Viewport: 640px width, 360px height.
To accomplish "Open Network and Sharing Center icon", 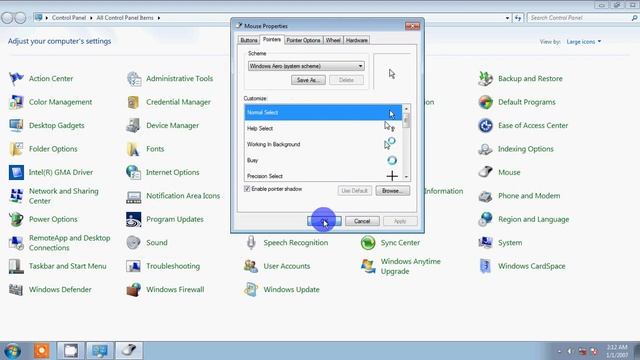I will pos(16,196).
